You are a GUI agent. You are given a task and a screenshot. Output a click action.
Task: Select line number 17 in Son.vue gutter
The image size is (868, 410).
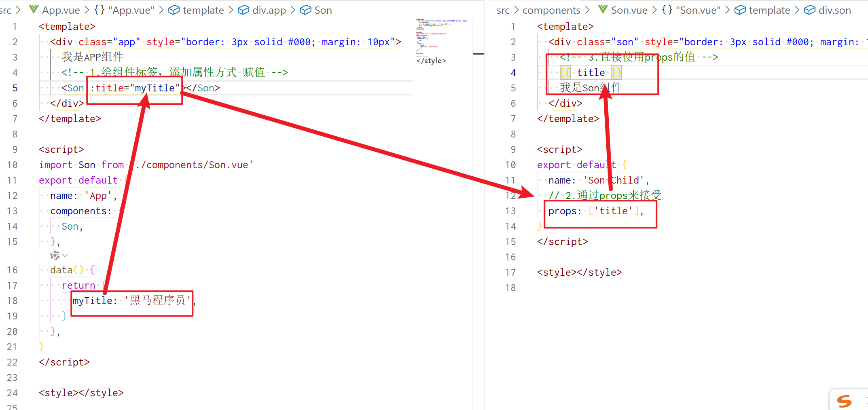pyautogui.click(x=510, y=273)
